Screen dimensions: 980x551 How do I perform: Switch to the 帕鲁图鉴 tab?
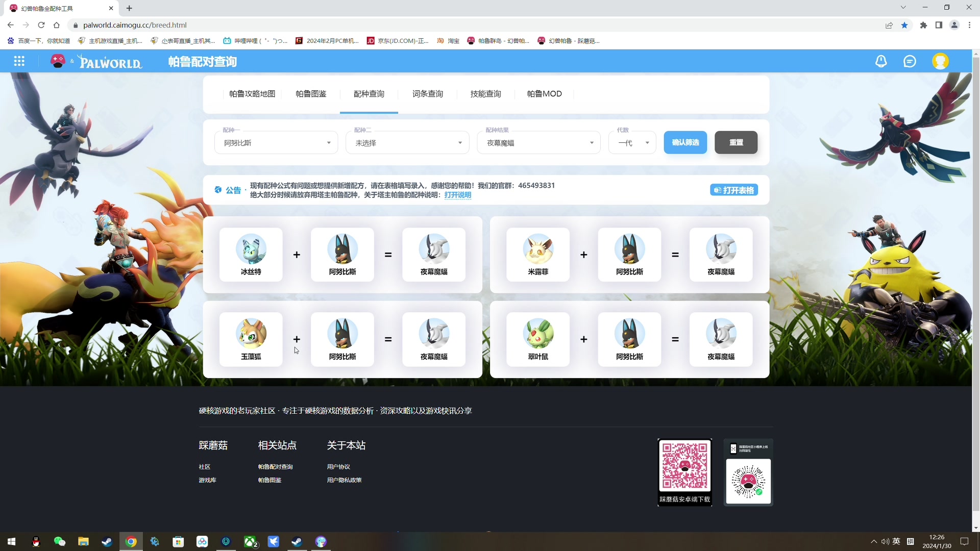point(311,93)
